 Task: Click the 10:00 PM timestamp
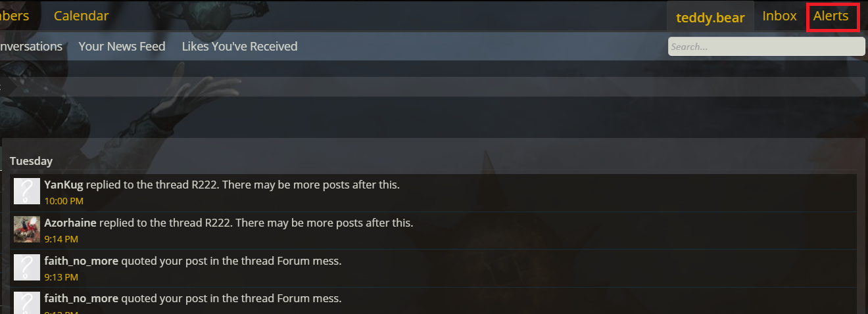(64, 200)
